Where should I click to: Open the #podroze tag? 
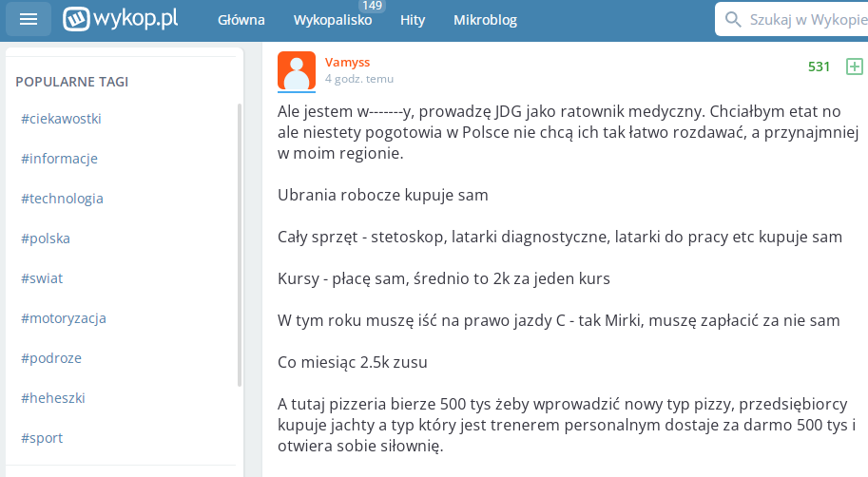(x=51, y=358)
